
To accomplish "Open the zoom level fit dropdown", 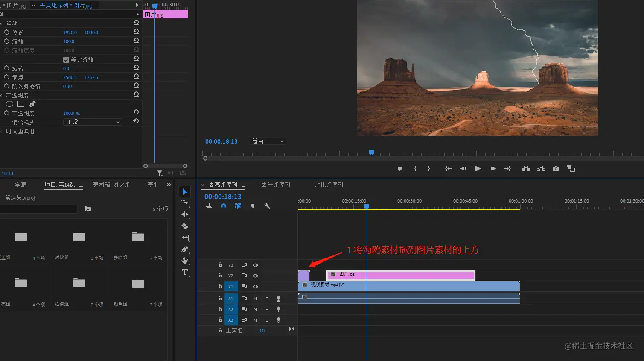I will 267,141.
